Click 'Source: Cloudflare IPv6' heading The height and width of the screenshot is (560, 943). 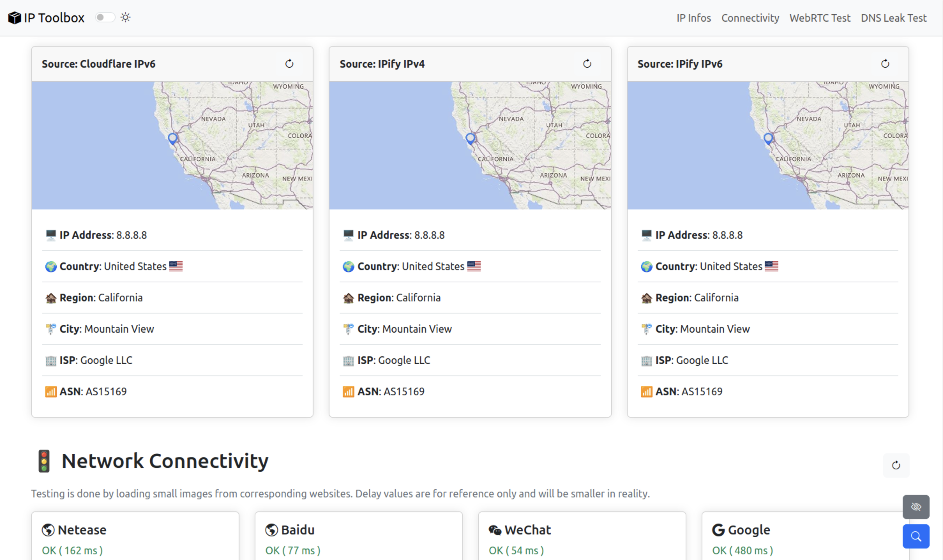click(x=98, y=64)
